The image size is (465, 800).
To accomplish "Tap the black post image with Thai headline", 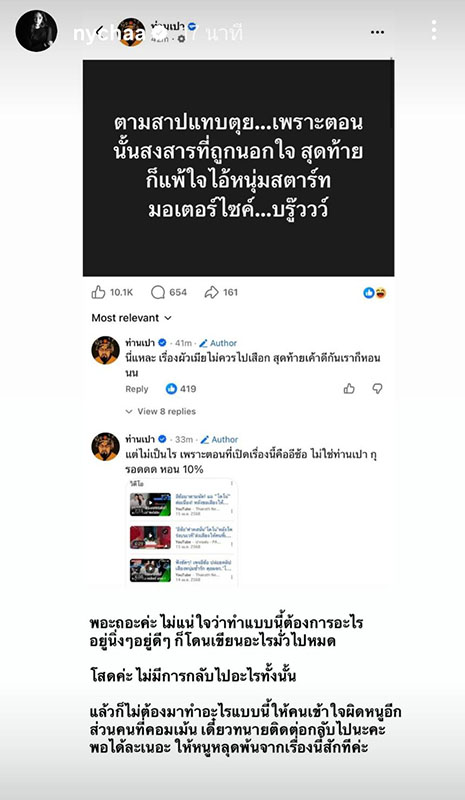I will [238, 168].
